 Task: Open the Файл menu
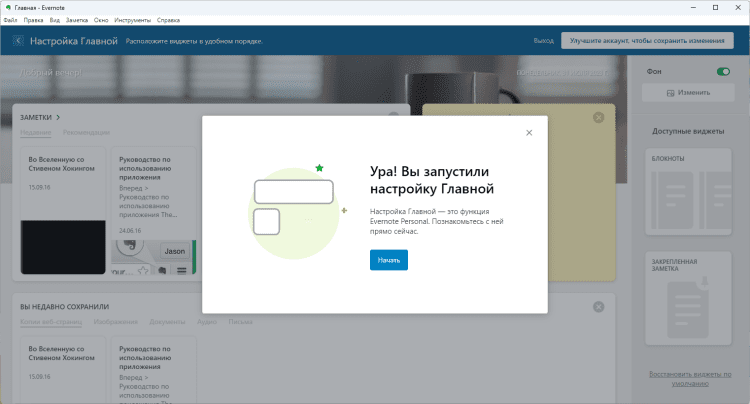[11, 20]
